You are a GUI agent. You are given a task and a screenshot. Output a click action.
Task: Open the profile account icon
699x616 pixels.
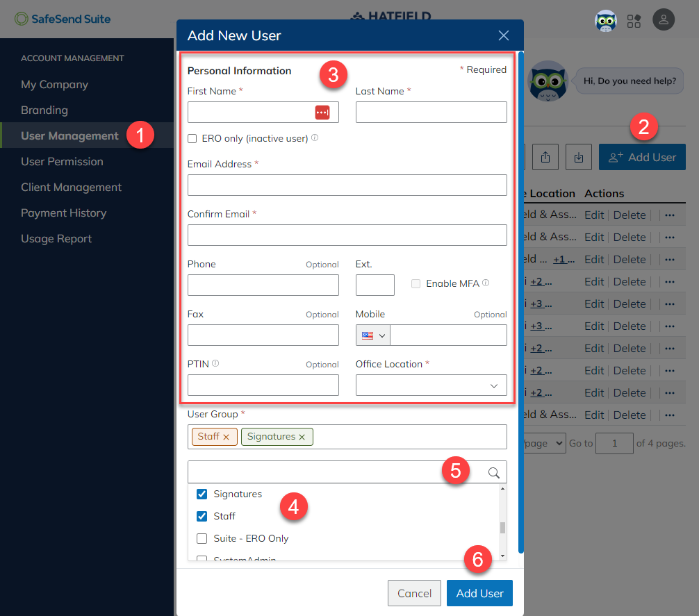point(664,19)
